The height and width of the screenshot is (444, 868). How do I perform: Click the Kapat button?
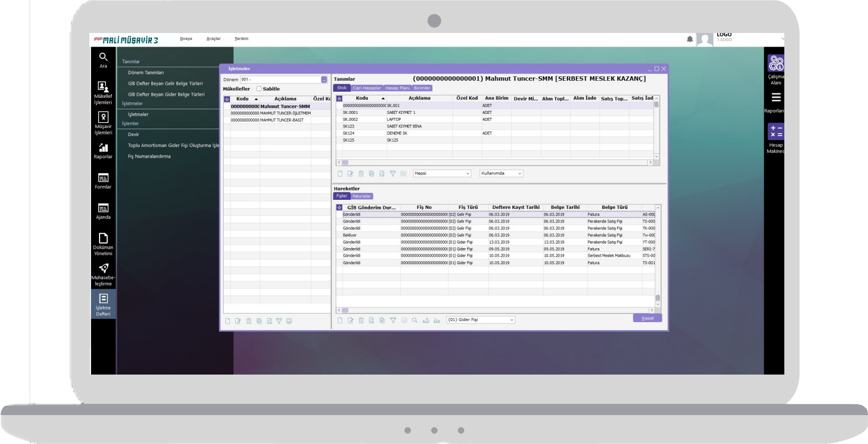pyautogui.click(x=647, y=318)
